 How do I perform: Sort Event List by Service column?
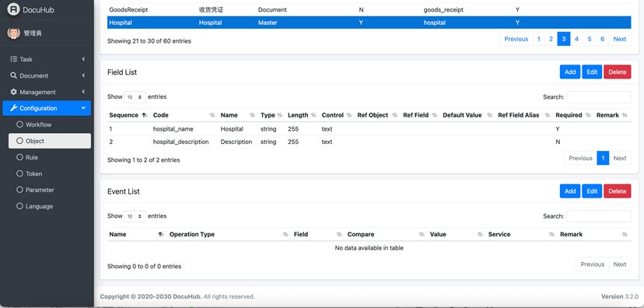(522, 234)
